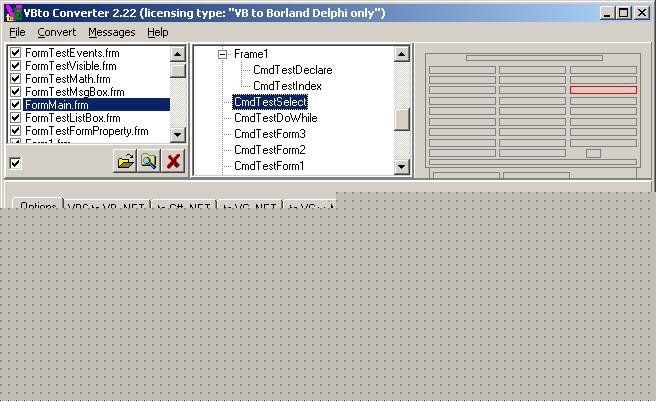Select CmdTestIndex in the tree
This screenshot has height=401, width=656.
287,86
